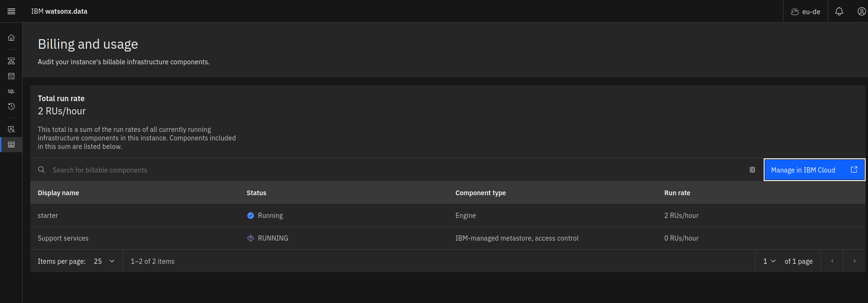868x303 pixels.
Task: Sort by Run rate column header
Action: (x=677, y=193)
